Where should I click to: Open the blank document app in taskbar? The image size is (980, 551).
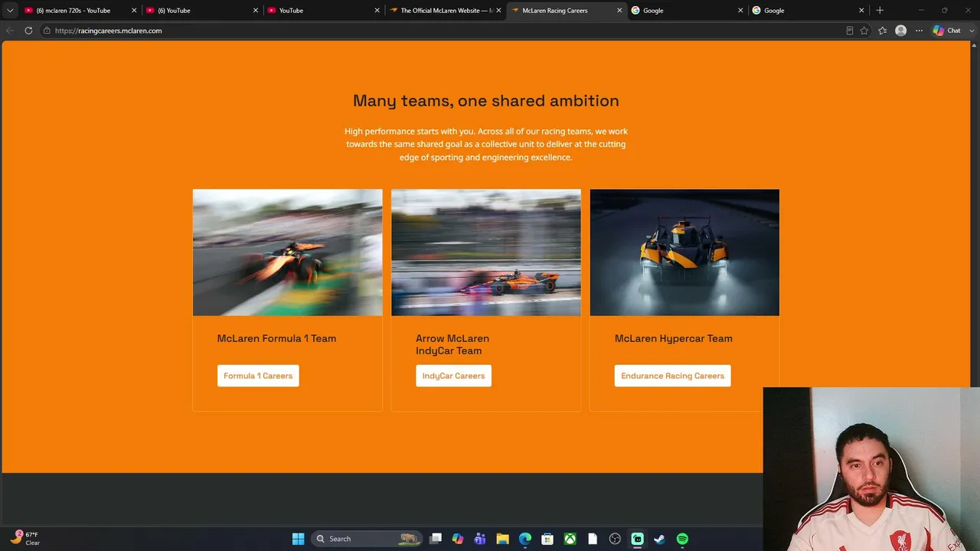(x=593, y=539)
